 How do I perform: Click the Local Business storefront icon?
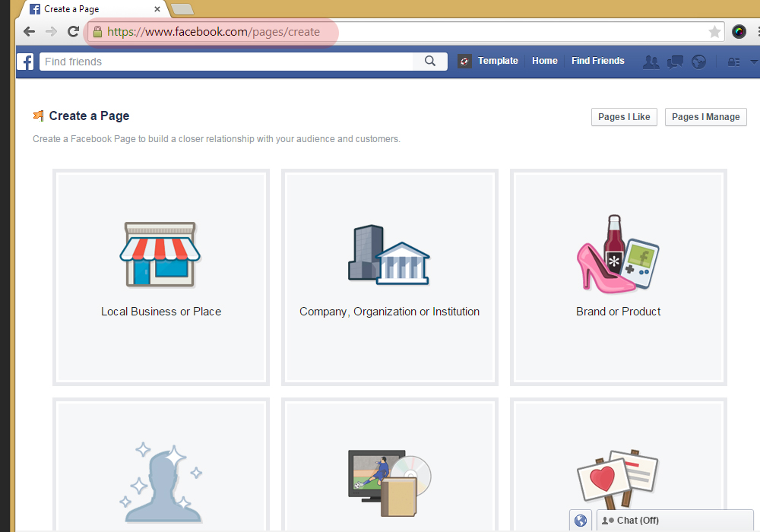[160, 255]
